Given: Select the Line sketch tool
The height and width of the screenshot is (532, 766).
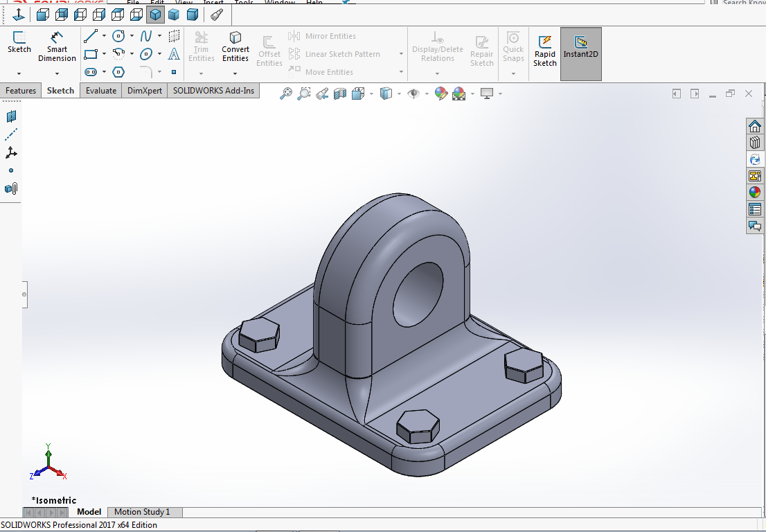Looking at the screenshot, I should pyautogui.click(x=90, y=36).
